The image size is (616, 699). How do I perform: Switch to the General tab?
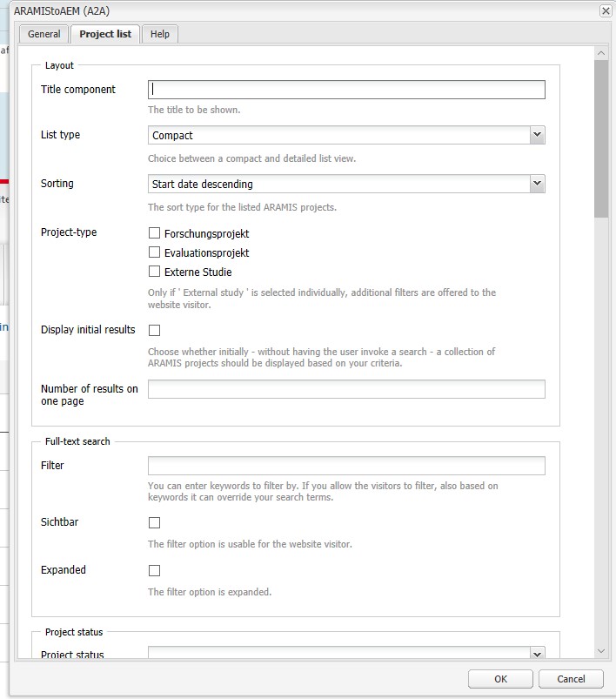44,34
